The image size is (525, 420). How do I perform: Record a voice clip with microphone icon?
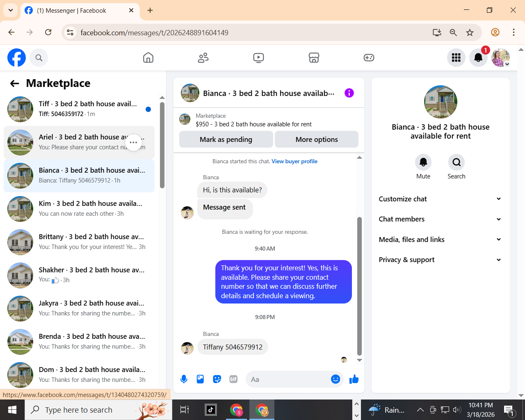click(x=184, y=379)
